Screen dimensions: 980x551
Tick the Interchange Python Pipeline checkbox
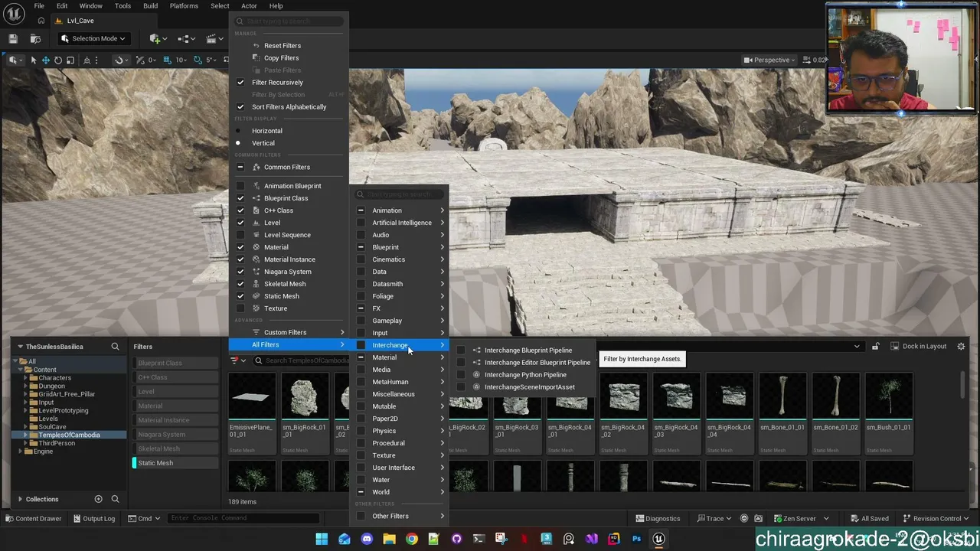461,375
